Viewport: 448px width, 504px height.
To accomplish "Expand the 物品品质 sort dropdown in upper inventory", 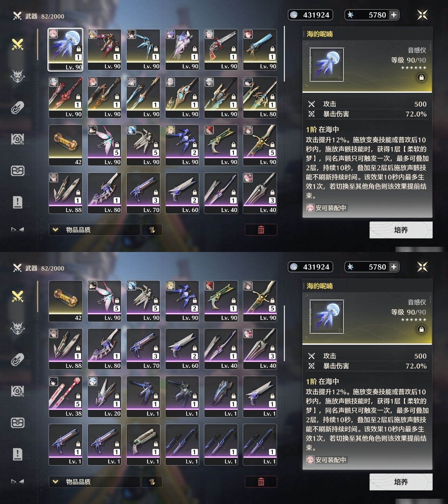I will pos(94,230).
